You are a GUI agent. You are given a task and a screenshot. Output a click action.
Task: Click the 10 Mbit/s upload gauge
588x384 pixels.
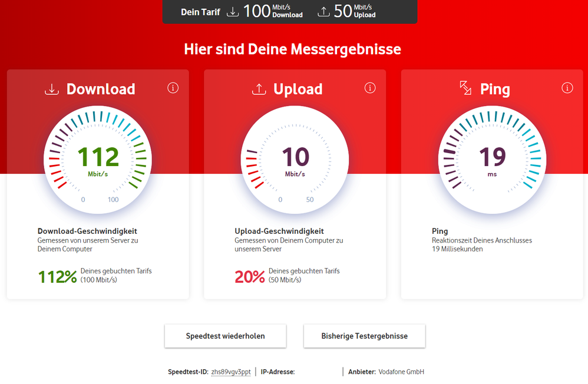click(295, 160)
